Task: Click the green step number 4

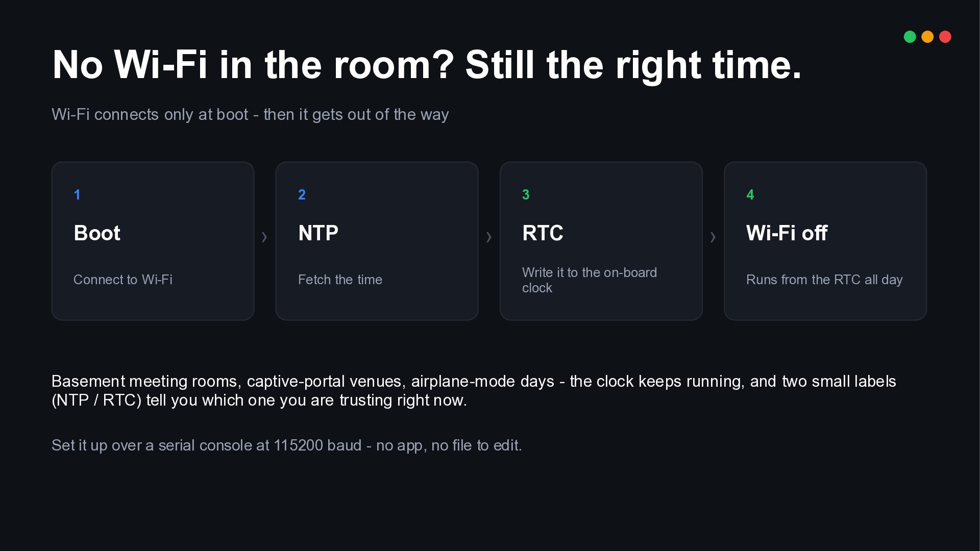Action: pyautogui.click(x=750, y=194)
